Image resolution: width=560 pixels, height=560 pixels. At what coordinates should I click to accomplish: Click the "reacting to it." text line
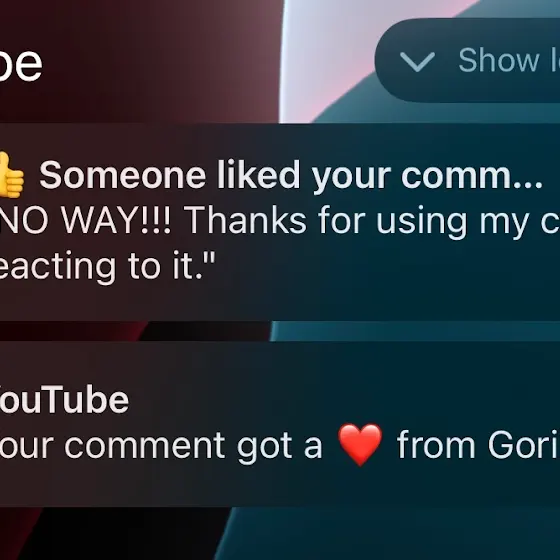point(107,266)
